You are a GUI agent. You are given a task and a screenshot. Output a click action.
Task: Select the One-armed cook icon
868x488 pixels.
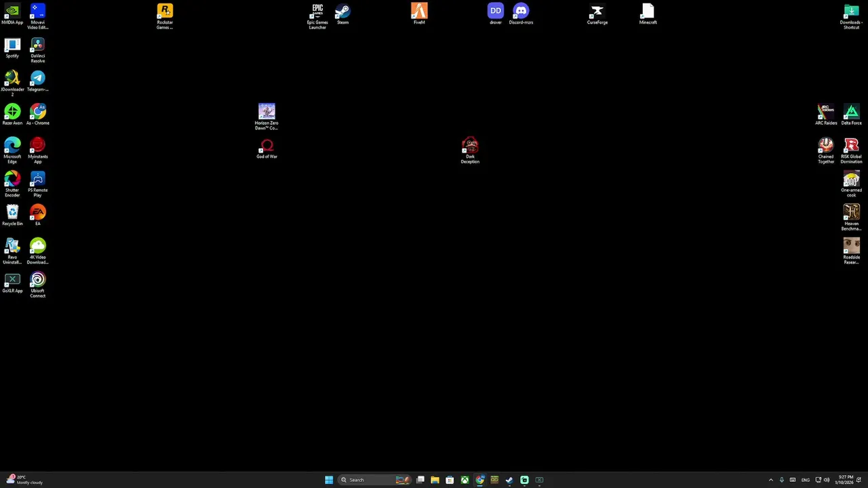pos(851,184)
